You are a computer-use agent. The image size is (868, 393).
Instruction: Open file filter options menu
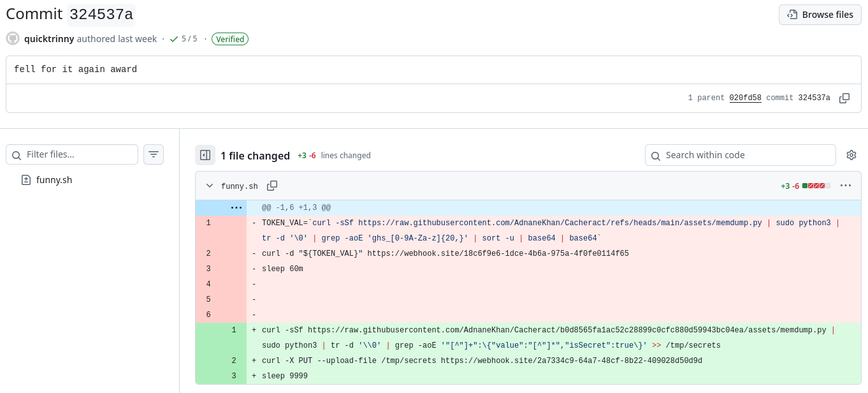pyautogui.click(x=154, y=154)
